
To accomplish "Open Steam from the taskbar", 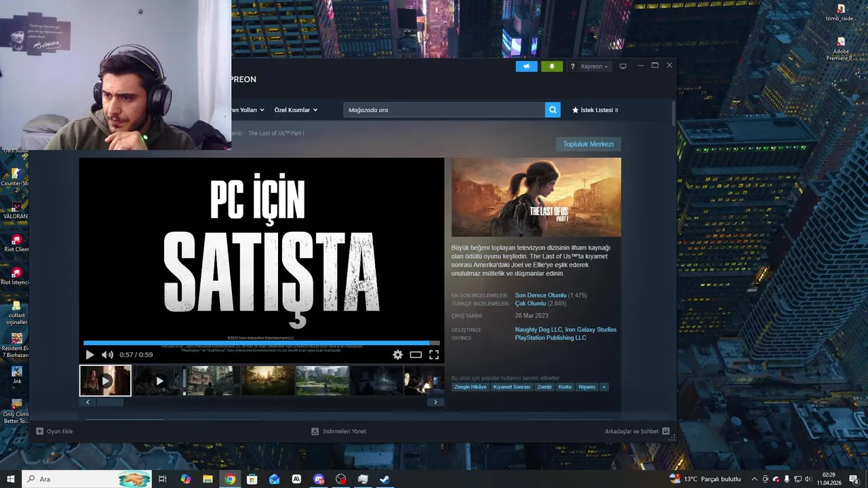I will pyautogui.click(x=384, y=479).
